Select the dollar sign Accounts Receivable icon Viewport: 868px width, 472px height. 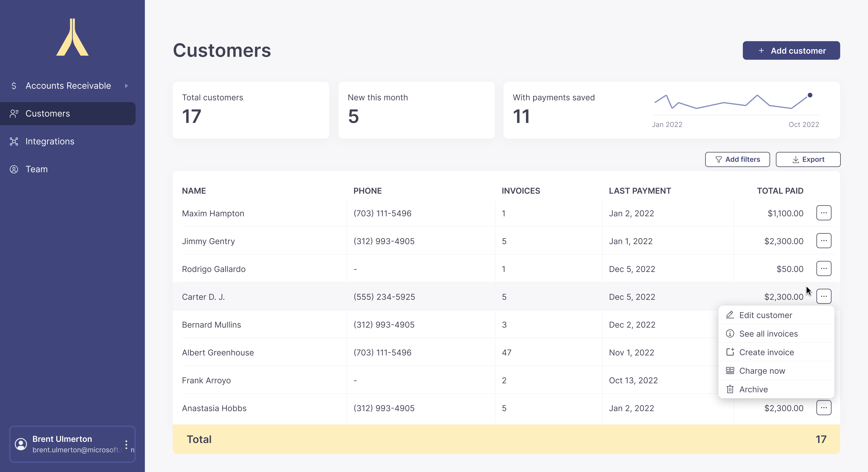[14, 86]
